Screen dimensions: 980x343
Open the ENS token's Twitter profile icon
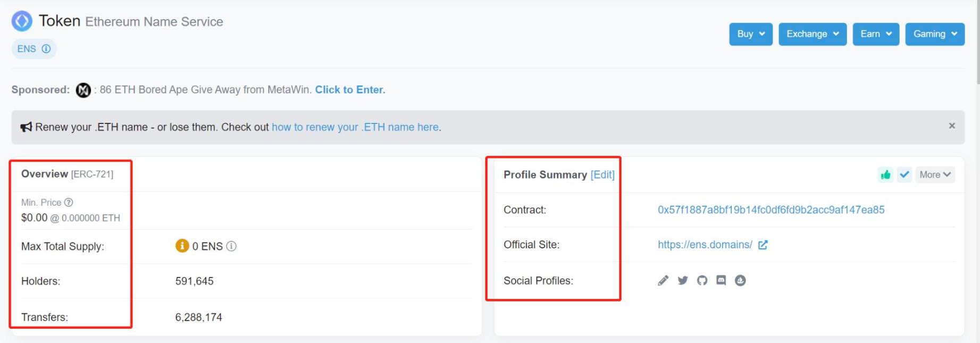682,280
